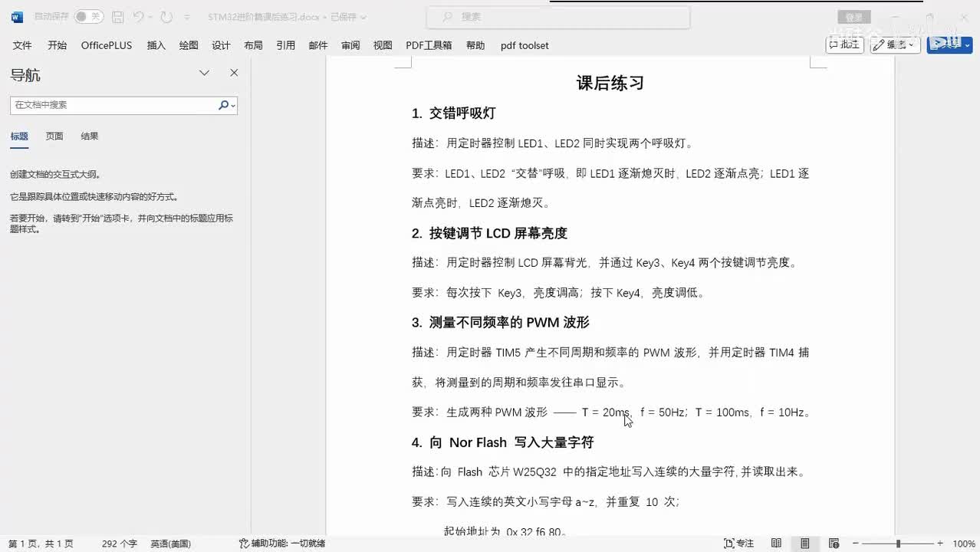Open the 设计 ribbon tab

pyautogui.click(x=221, y=45)
